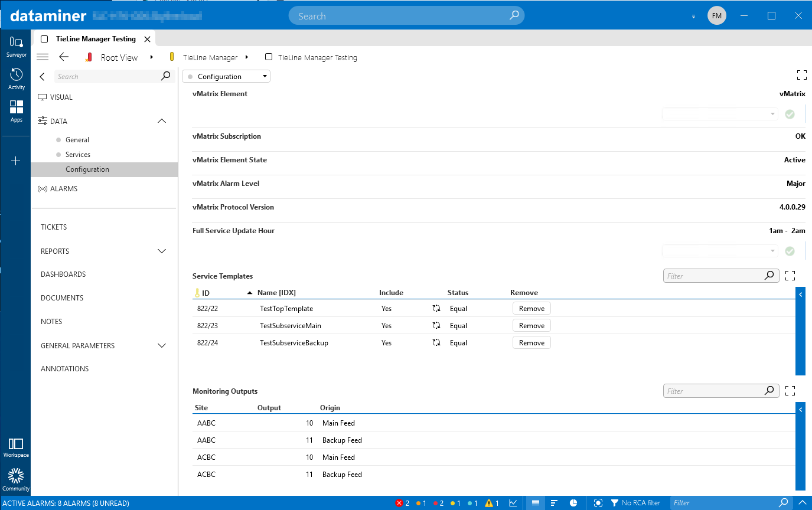Click the FM user avatar
This screenshot has height=510, width=812.
[x=716, y=16]
